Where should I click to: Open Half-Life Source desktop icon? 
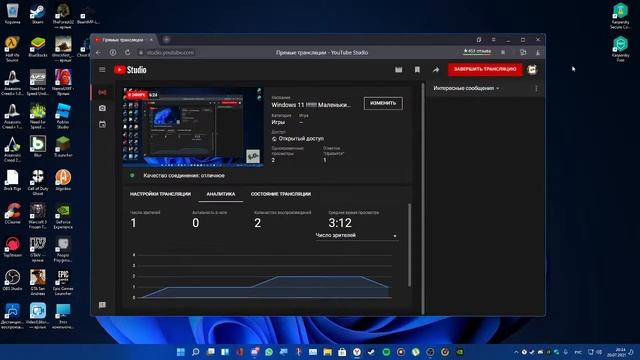pyautogui.click(x=12, y=49)
